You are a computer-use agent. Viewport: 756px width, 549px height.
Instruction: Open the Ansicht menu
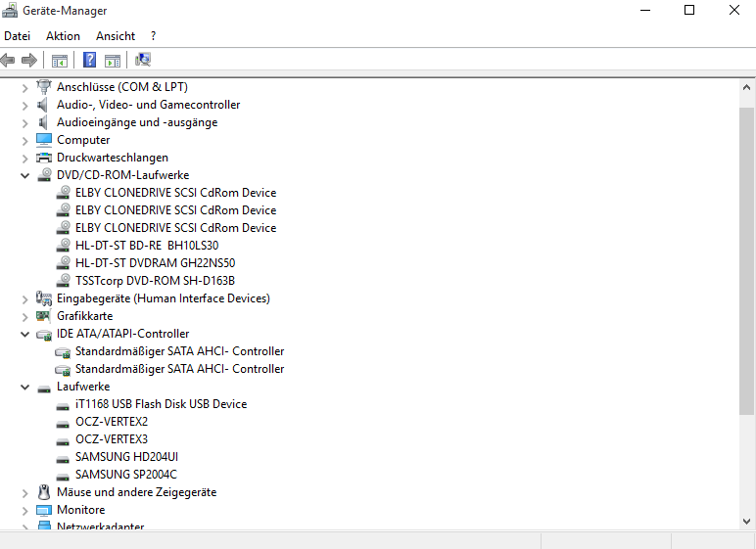(x=116, y=36)
